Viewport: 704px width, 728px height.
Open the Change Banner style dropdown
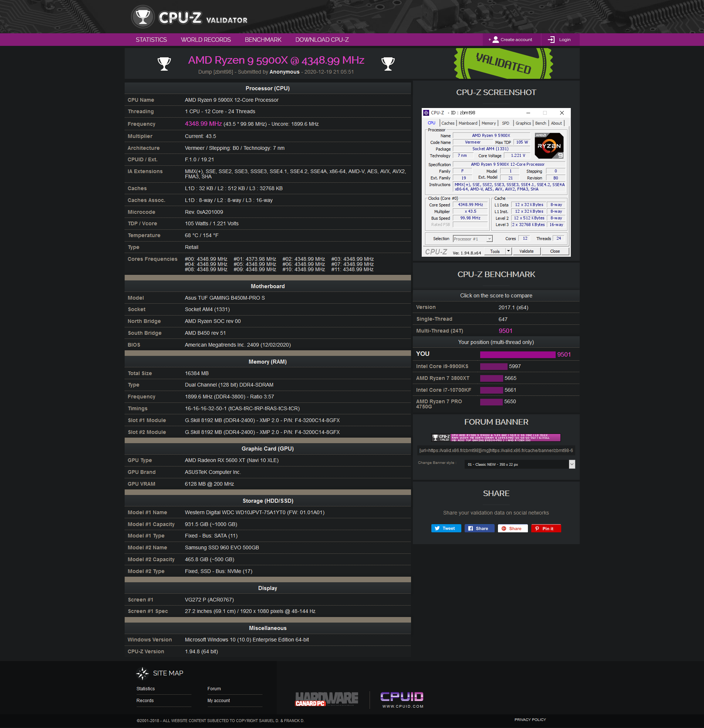[520, 464]
